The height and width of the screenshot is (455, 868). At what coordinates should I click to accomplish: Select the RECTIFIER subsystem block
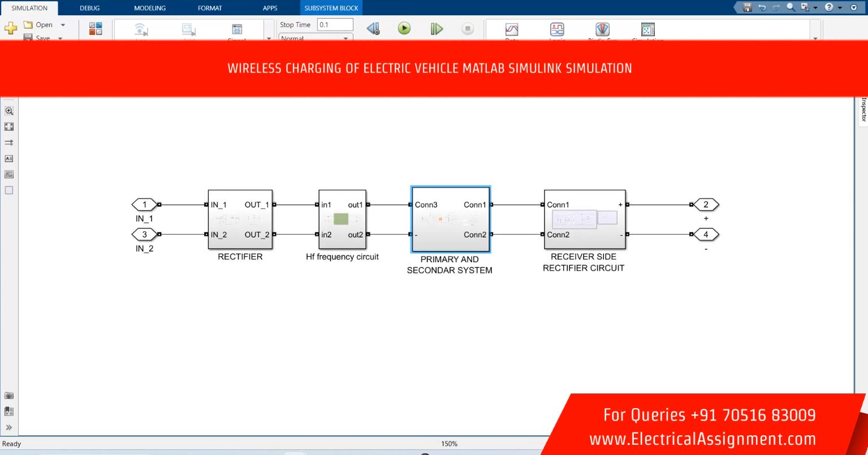coord(240,219)
